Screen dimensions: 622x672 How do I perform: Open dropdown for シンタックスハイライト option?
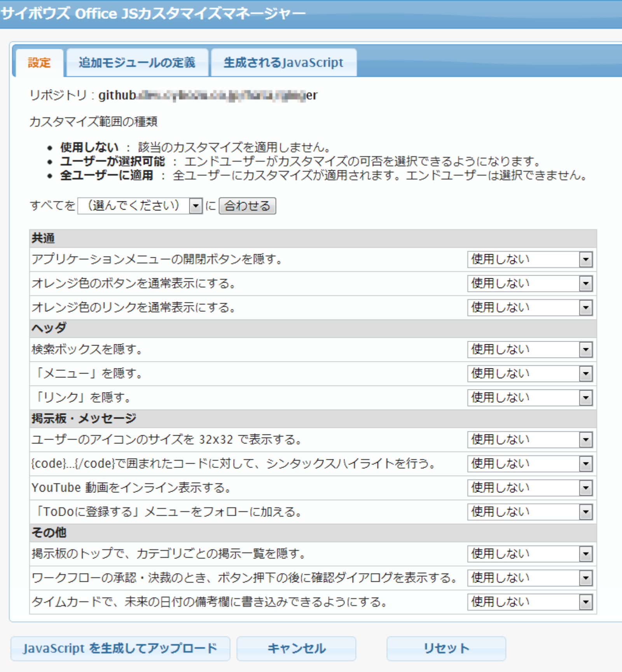530,464
